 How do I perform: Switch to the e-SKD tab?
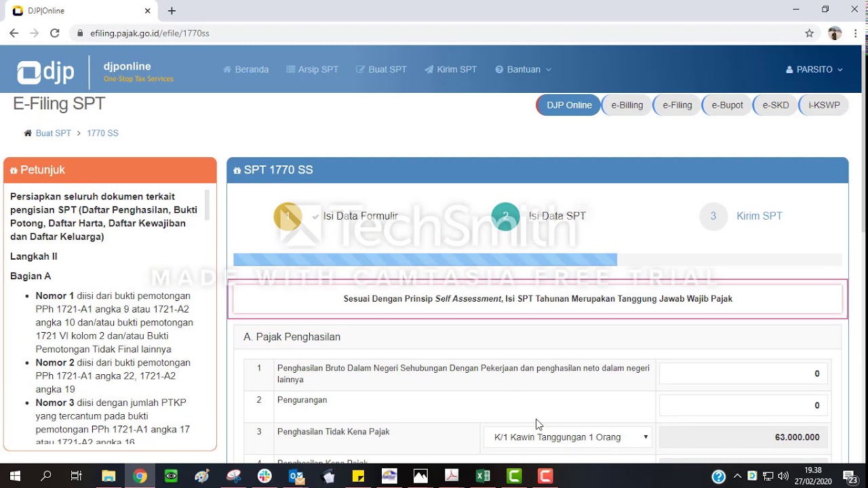tap(775, 105)
